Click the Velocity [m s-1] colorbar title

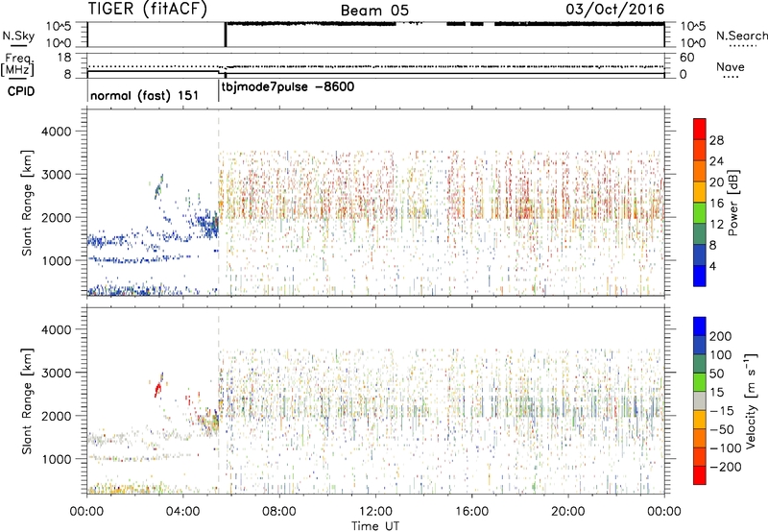point(751,400)
